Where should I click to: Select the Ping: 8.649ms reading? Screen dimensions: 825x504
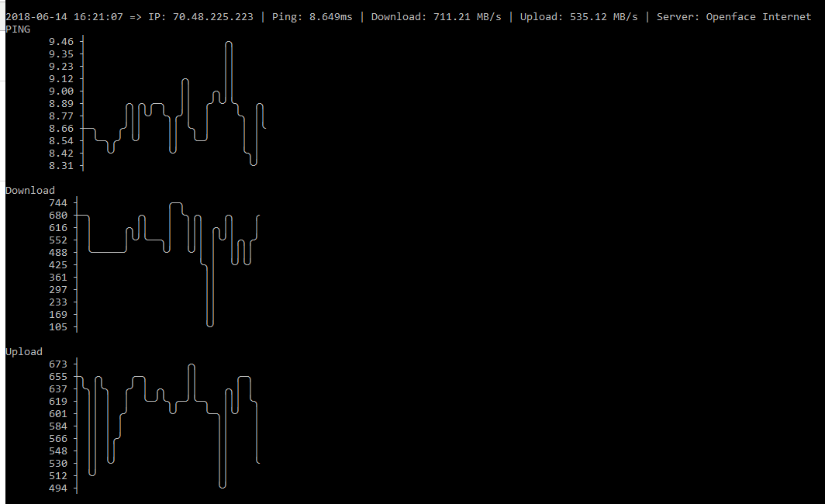pyautogui.click(x=312, y=17)
